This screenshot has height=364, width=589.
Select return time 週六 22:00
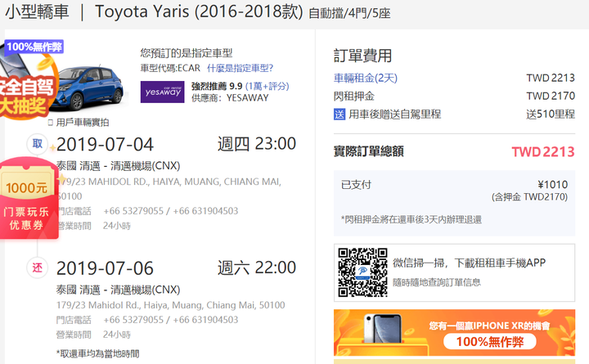257,267
